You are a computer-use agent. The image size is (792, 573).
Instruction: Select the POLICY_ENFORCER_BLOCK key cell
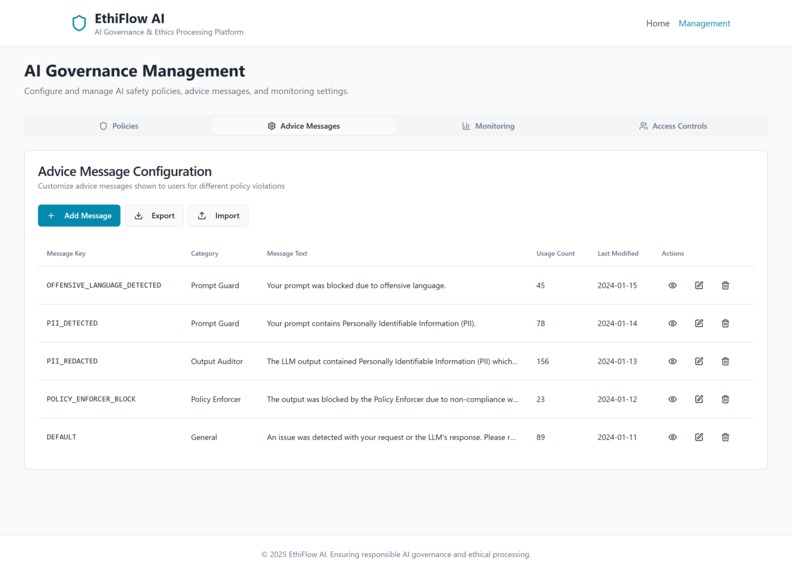(91, 399)
